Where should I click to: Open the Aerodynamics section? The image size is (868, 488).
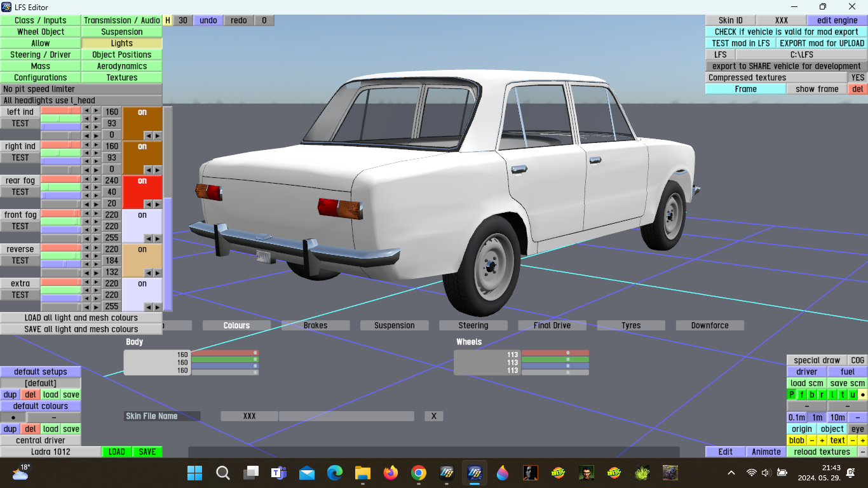click(122, 66)
